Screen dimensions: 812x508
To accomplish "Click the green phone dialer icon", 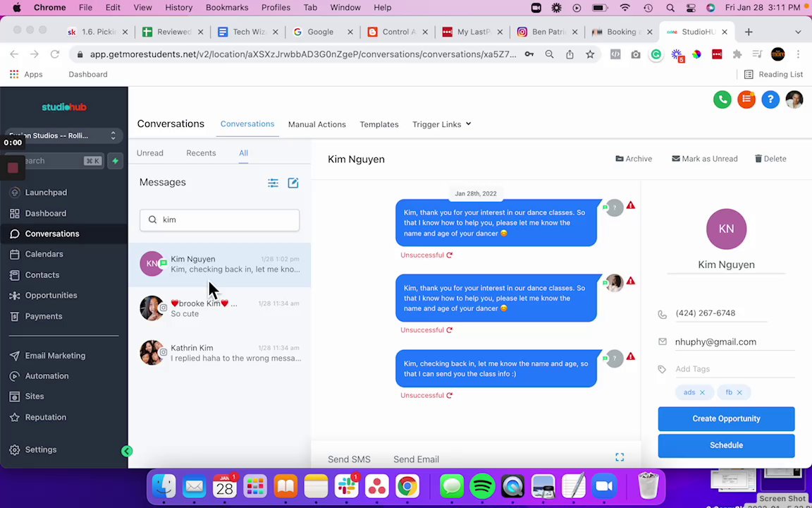I will [x=722, y=99].
